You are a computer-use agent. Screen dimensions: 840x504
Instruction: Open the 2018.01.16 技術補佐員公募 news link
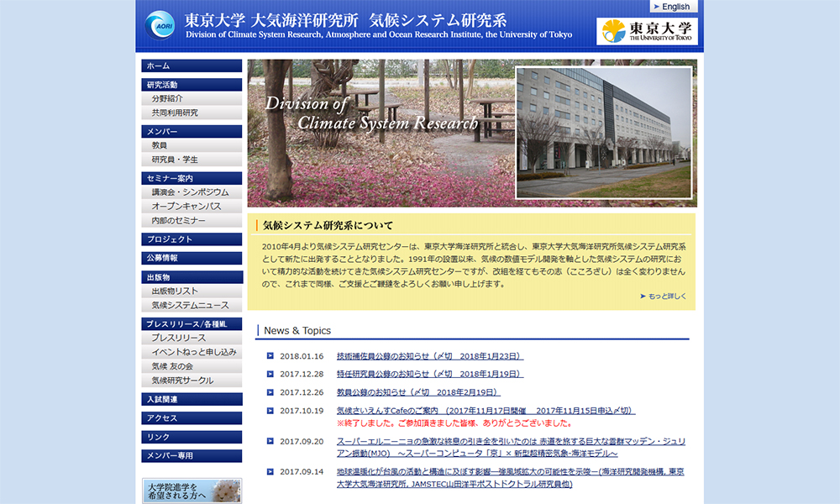click(429, 356)
